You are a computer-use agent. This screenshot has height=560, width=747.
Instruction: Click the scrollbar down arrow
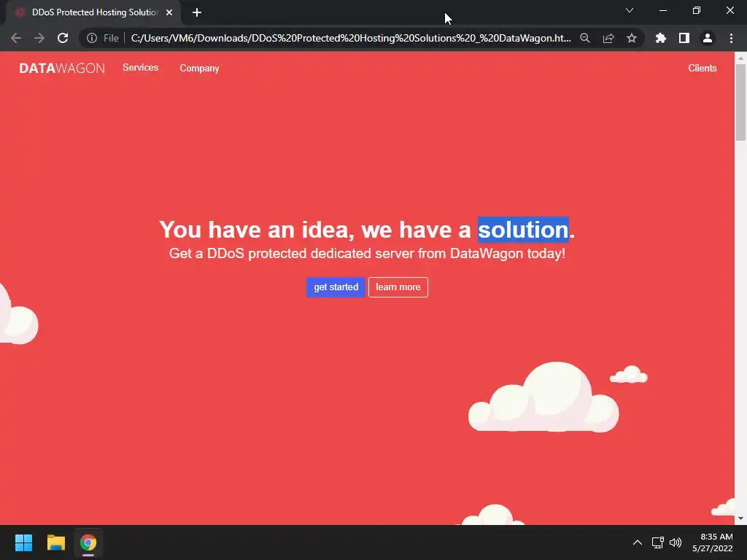click(740, 518)
